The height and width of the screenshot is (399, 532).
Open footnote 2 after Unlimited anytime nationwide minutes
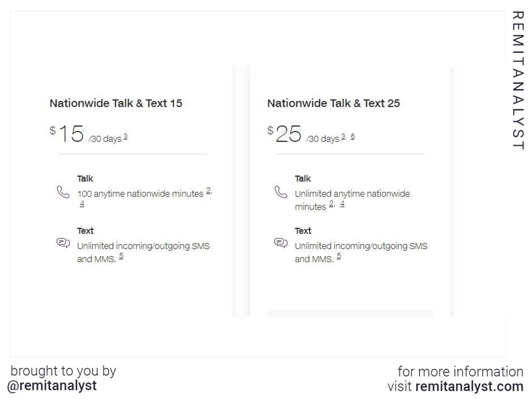[x=331, y=204]
